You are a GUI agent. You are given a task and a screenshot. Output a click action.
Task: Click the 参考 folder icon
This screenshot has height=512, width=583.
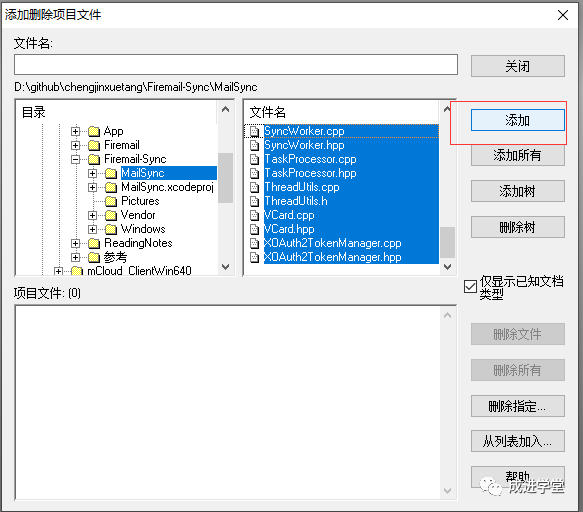click(x=94, y=257)
